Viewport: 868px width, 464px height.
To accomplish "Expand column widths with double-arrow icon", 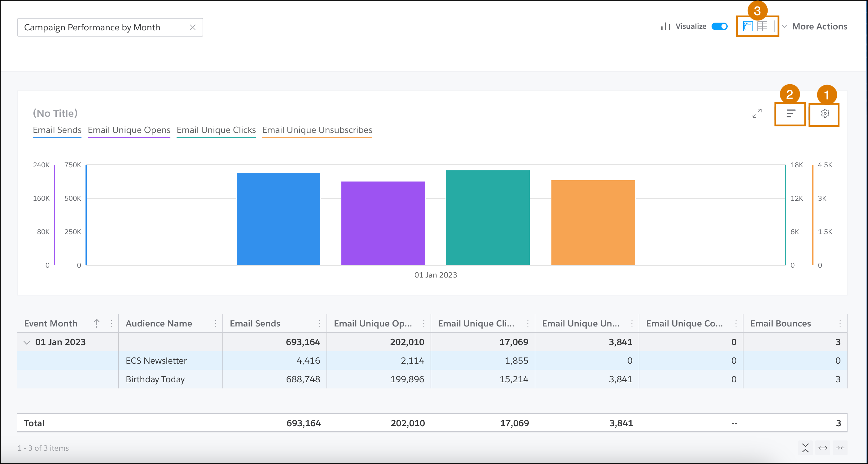I will pyautogui.click(x=822, y=448).
